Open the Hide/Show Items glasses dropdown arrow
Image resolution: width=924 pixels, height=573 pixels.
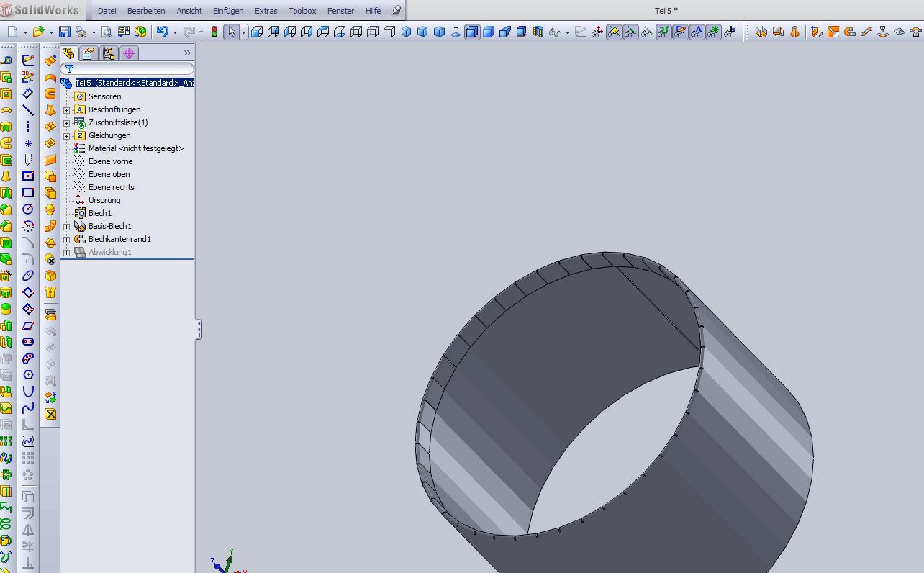coord(567,32)
